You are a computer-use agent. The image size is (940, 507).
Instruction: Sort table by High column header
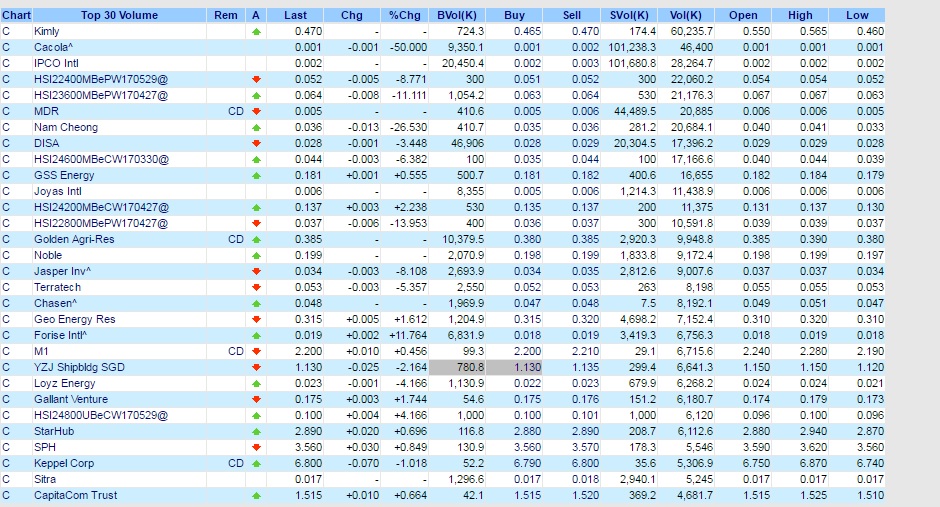[800, 15]
